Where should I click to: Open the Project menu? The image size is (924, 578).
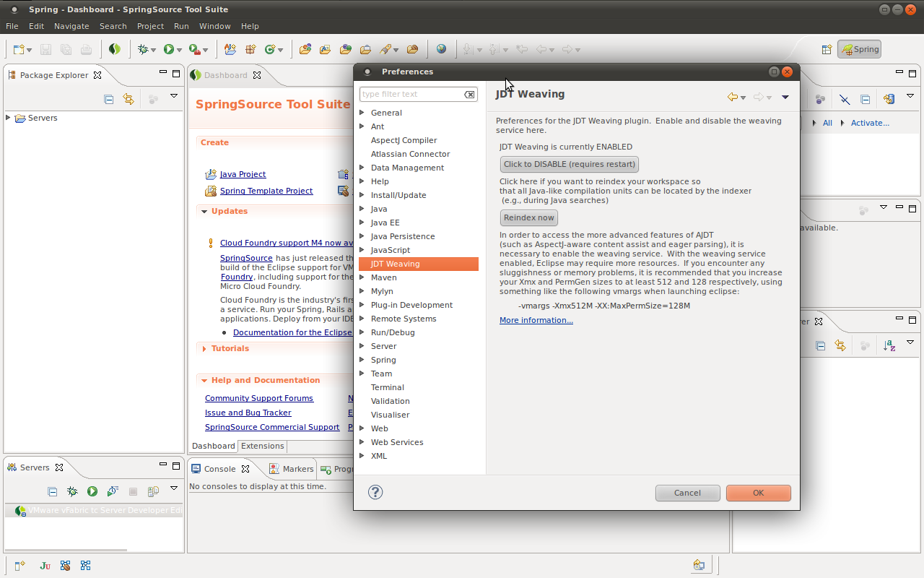pyautogui.click(x=150, y=26)
